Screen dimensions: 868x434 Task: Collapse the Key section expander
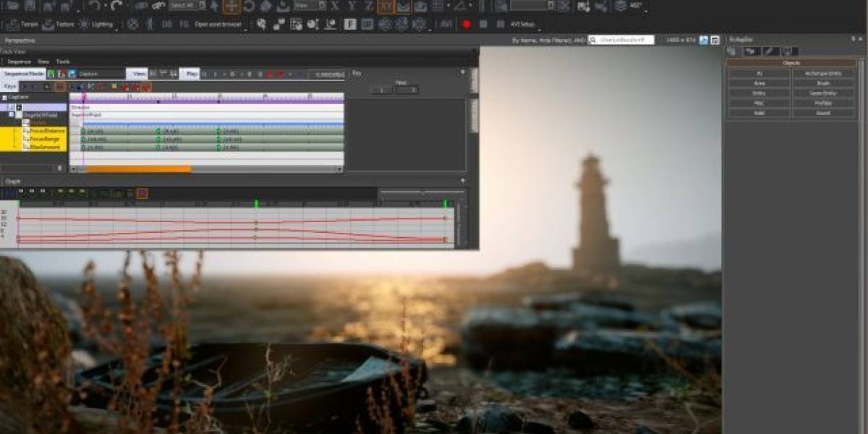click(x=462, y=72)
